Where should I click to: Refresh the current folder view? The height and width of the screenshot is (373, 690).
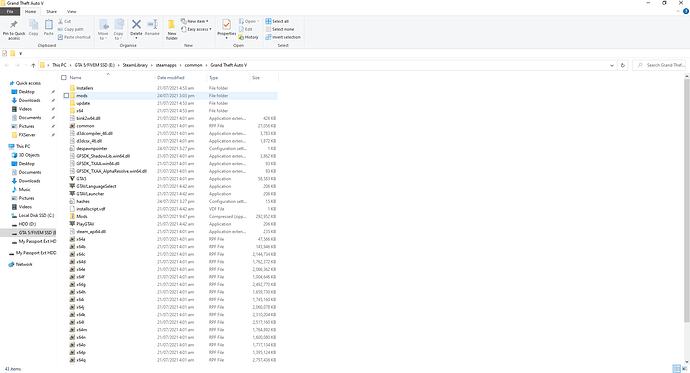coord(623,65)
